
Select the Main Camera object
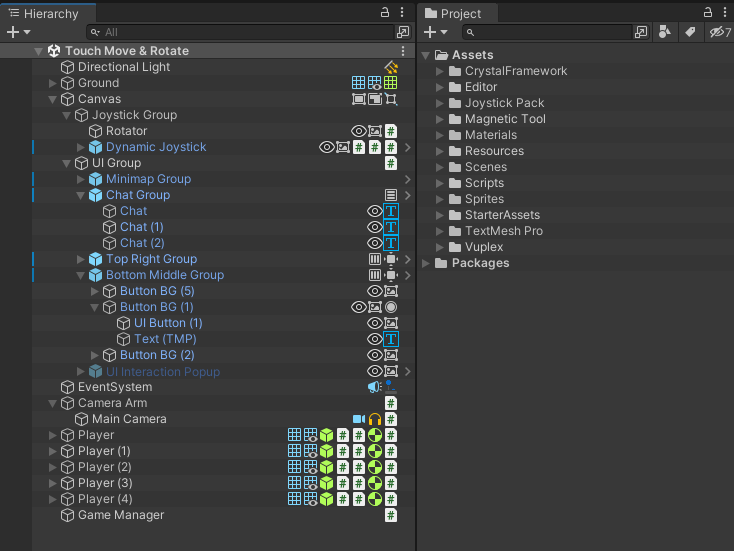[129, 419]
